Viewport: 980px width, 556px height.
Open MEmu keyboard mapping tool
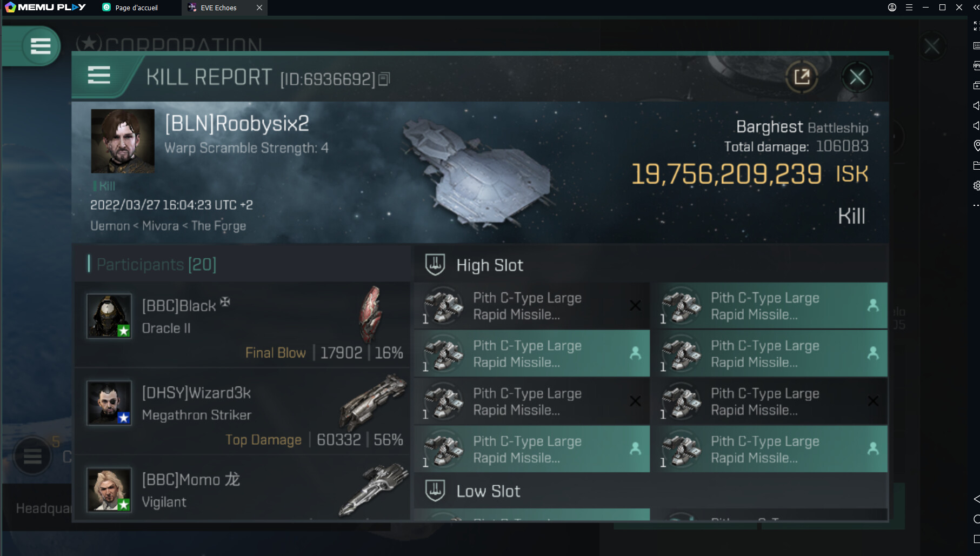point(976,46)
